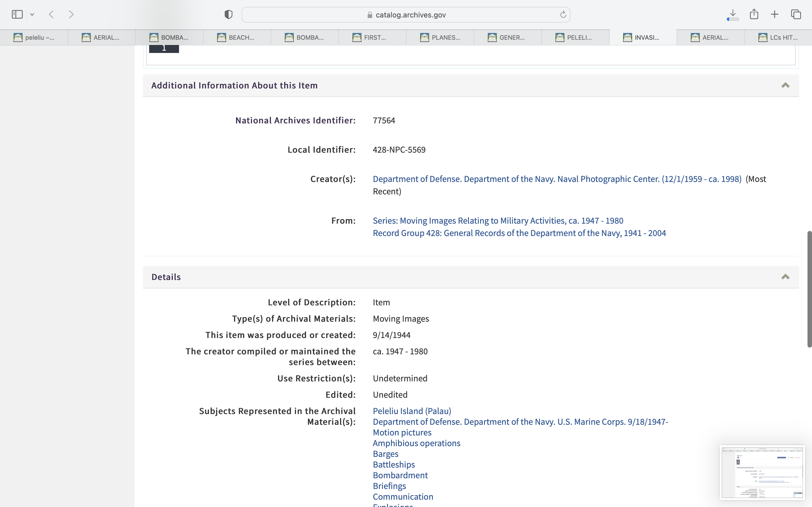This screenshot has height=507, width=812.
Task: Open the Naval Photographic Center creator link
Action: [x=557, y=179]
